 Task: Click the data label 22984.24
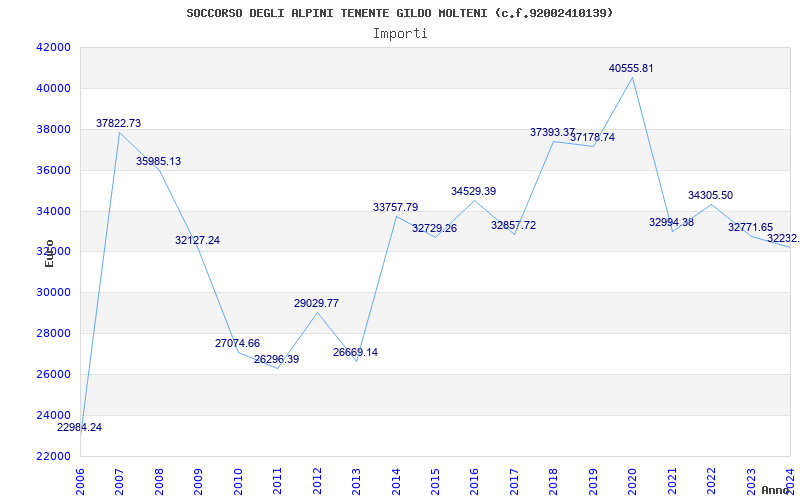coord(79,428)
